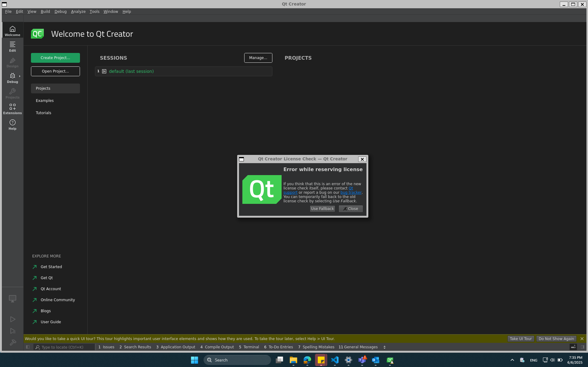Screen dimensions: 588x367
Task: Open Spelling Mistakes pane
Action: (x=316, y=347)
